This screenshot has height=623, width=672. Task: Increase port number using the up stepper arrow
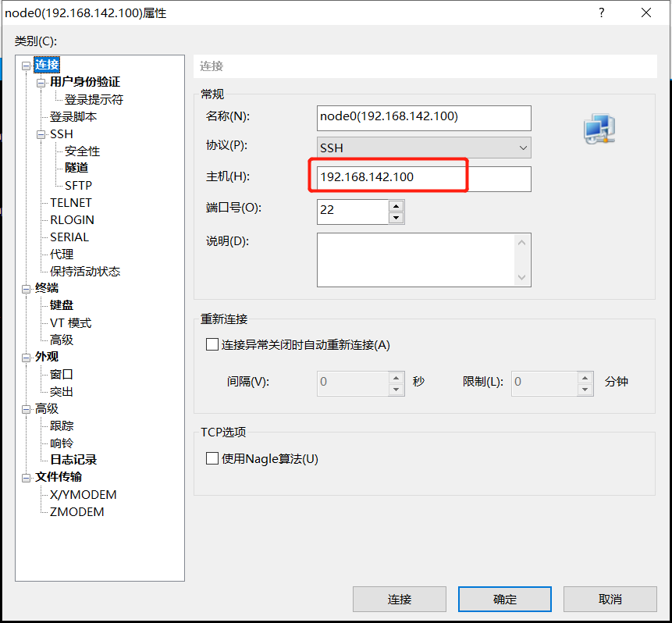396,205
